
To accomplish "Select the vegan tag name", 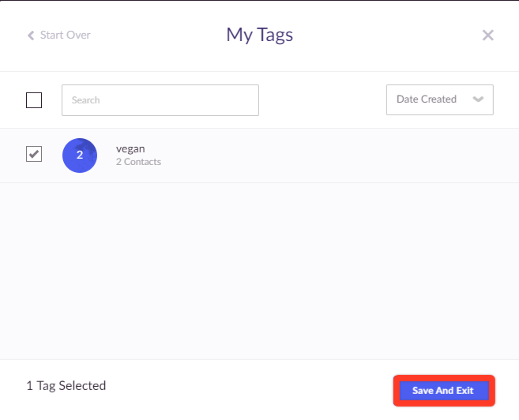I will point(130,149).
